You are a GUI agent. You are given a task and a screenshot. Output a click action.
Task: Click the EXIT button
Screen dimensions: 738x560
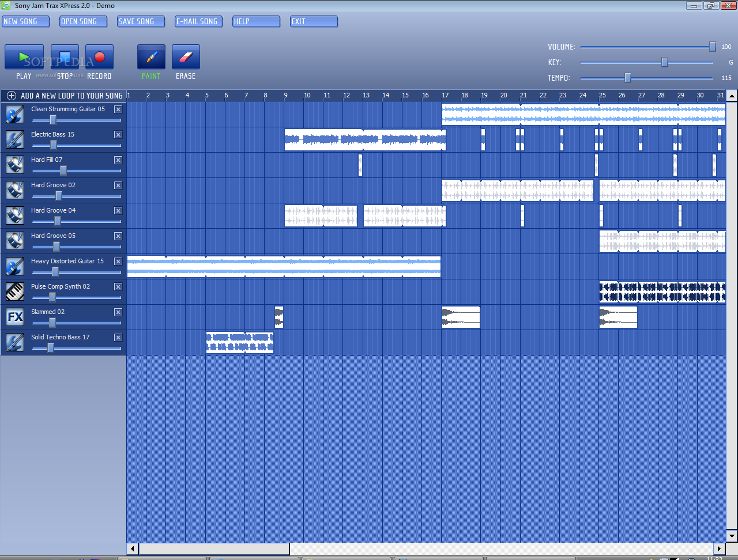314,21
